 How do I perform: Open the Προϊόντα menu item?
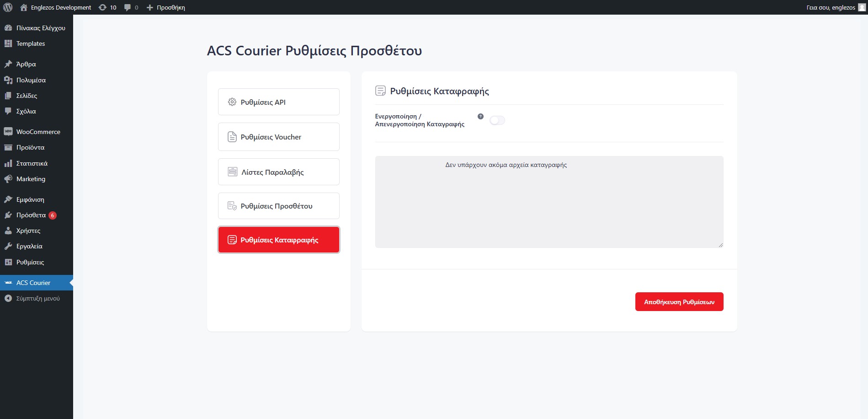tap(30, 147)
